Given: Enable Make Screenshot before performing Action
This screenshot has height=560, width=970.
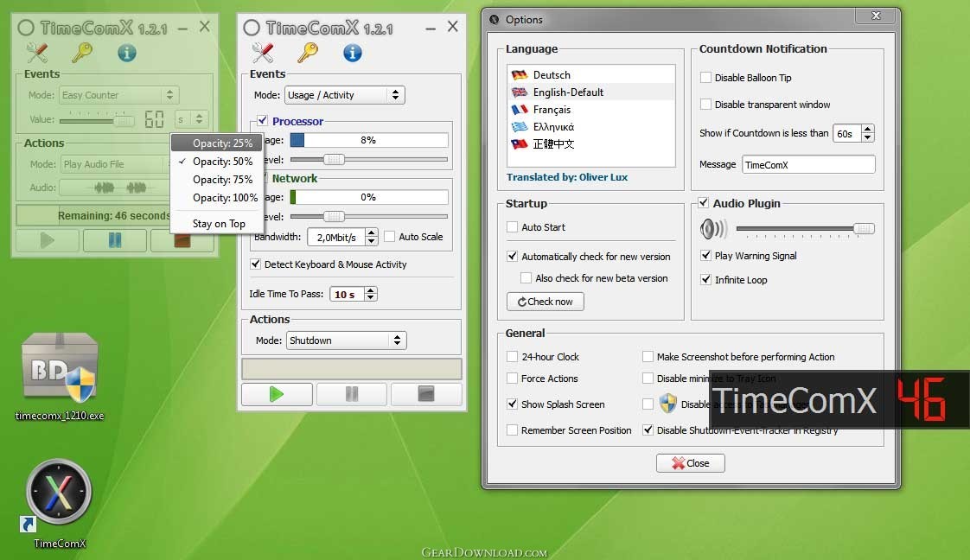Looking at the screenshot, I should click(648, 357).
